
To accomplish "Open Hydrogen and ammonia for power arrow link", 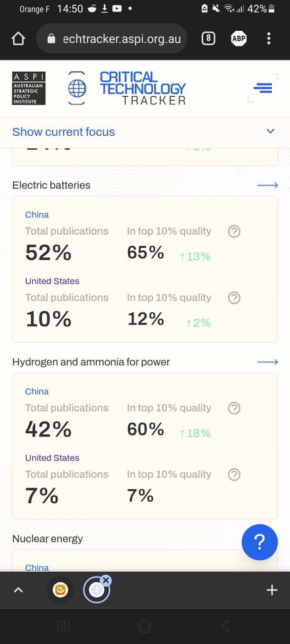I will click(x=268, y=362).
